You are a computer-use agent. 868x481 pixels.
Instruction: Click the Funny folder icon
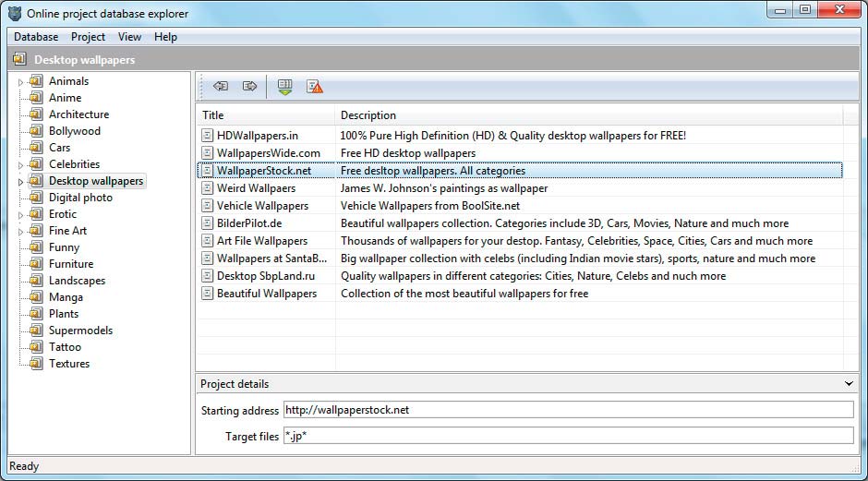[x=36, y=247]
